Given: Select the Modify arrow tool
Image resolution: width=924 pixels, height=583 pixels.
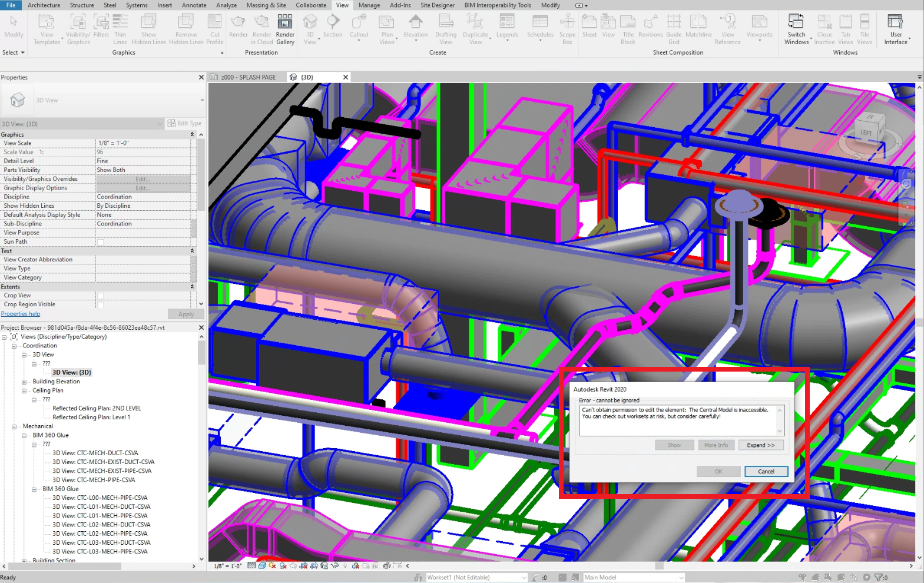Looking at the screenshot, I should click(14, 26).
